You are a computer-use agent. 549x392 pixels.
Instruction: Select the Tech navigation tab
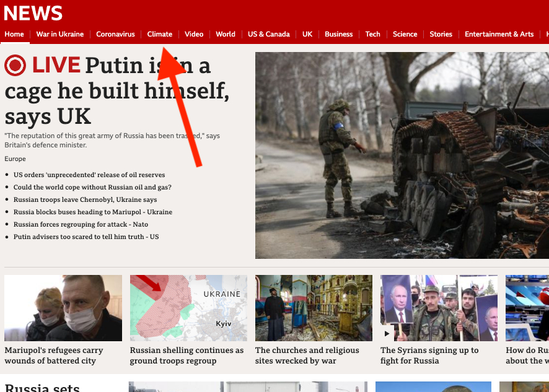[x=372, y=34]
